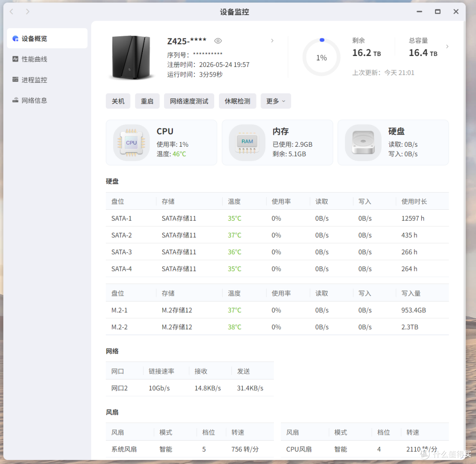Click the 进程监控 list icon
The width and height of the screenshot is (476, 464).
coord(15,79)
